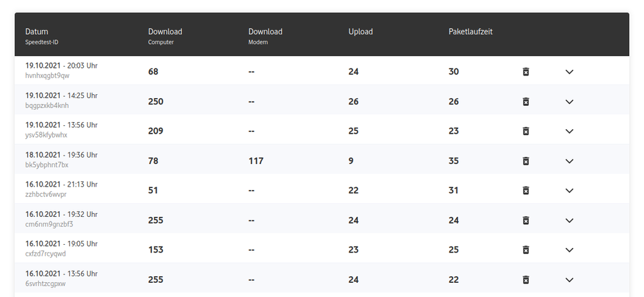644x297 pixels.
Task: Click the Paketlaufzeit column header
Action: tap(471, 32)
